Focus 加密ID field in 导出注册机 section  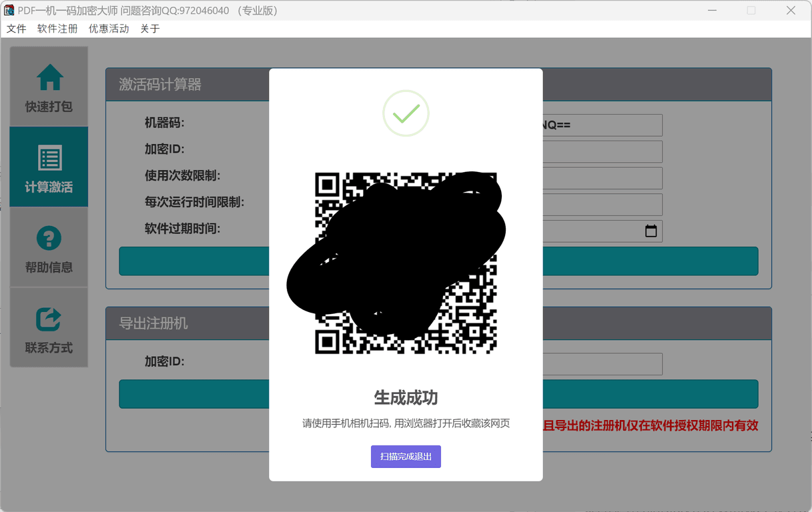click(x=602, y=364)
